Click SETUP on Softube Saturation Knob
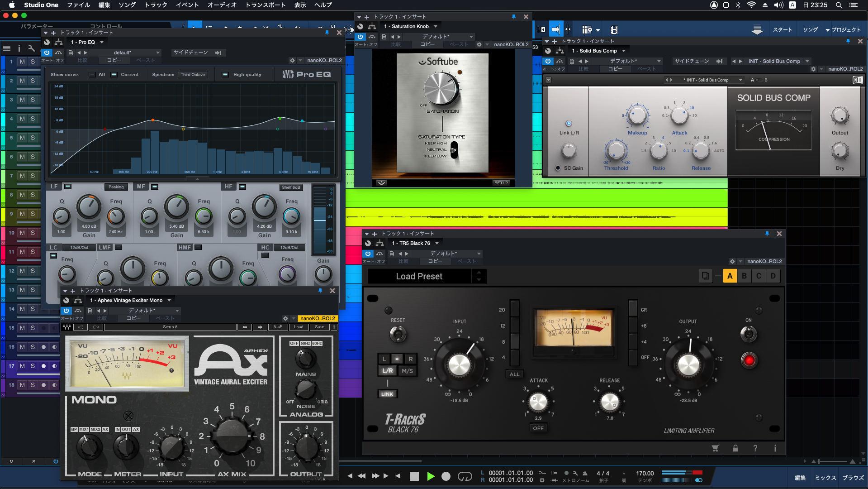The image size is (868, 489). [501, 183]
